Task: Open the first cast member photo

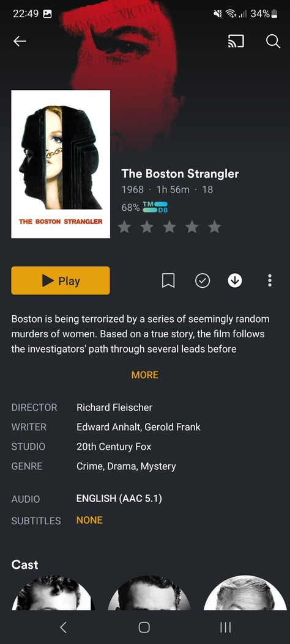Action: (53, 592)
